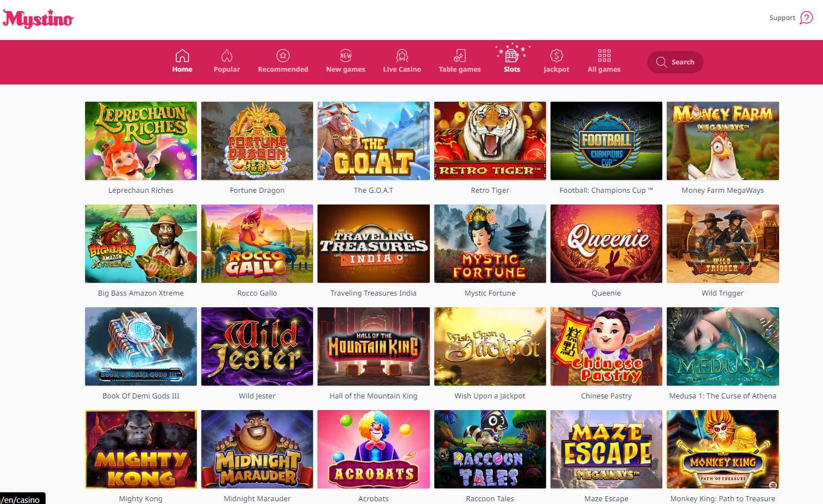This screenshot has width=823, height=504.
Task: Click the Support question mark icon
Action: pyautogui.click(x=806, y=18)
